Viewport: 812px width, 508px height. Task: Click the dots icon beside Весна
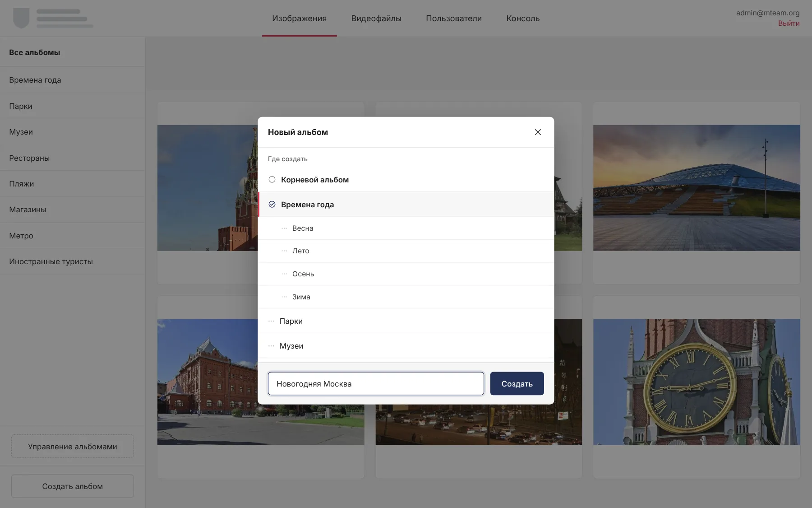tap(284, 228)
